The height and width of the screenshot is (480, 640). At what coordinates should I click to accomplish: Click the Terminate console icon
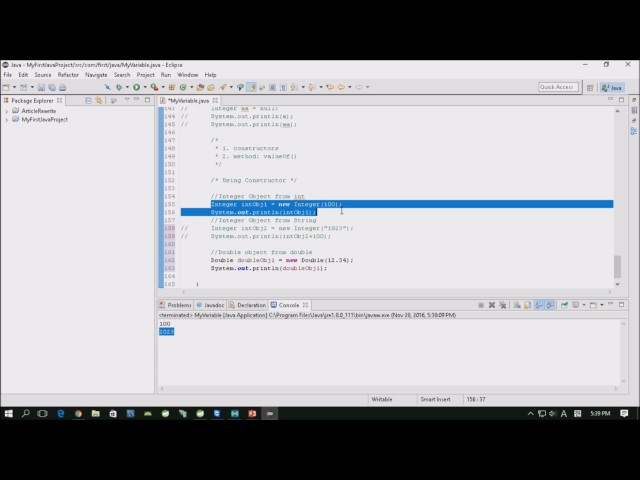click(481, 305)
